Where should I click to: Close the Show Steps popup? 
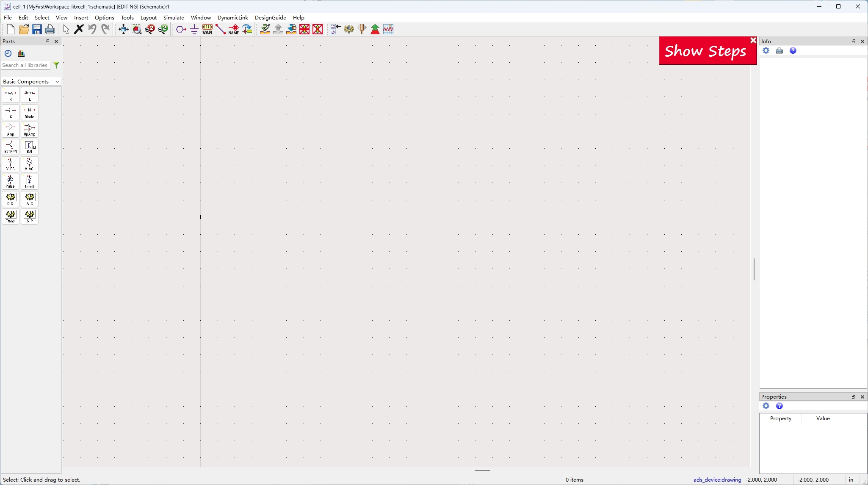pyautogui.click(x=753, y=40)
